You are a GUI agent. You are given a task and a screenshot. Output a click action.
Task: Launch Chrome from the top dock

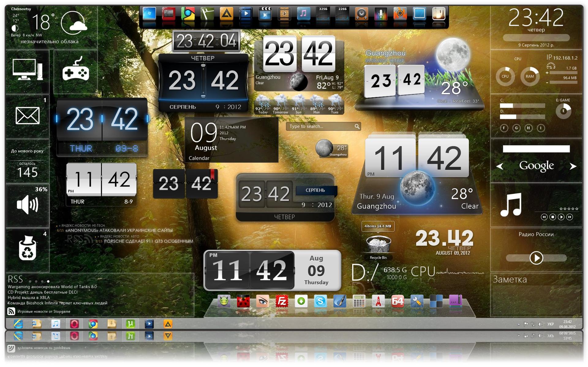(188, 14)
